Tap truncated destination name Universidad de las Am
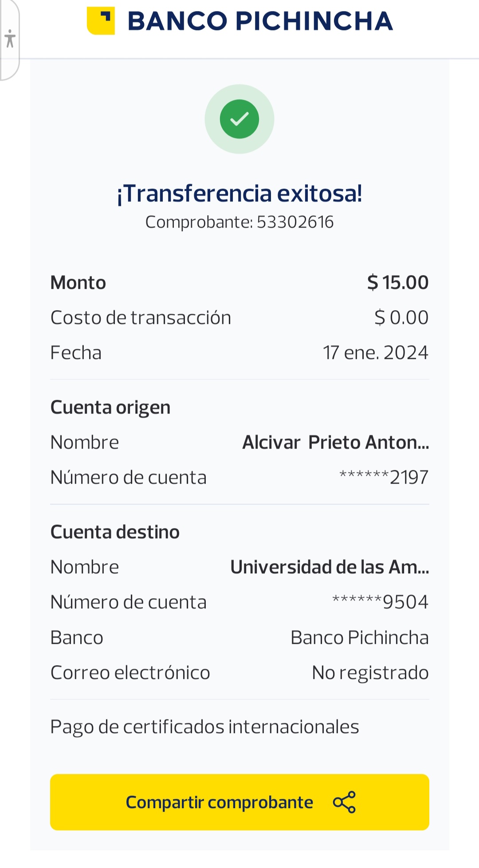Screen dimensions: 479x868 330,567
